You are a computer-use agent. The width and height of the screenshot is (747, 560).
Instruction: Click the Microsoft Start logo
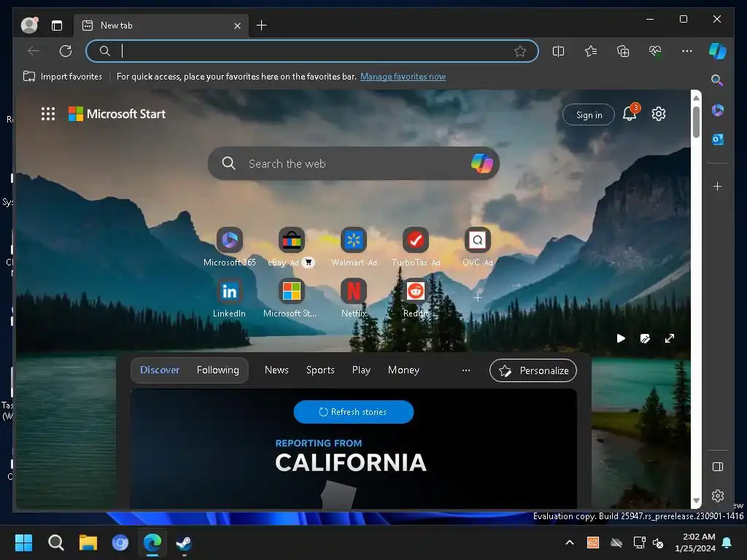[117, 114]
